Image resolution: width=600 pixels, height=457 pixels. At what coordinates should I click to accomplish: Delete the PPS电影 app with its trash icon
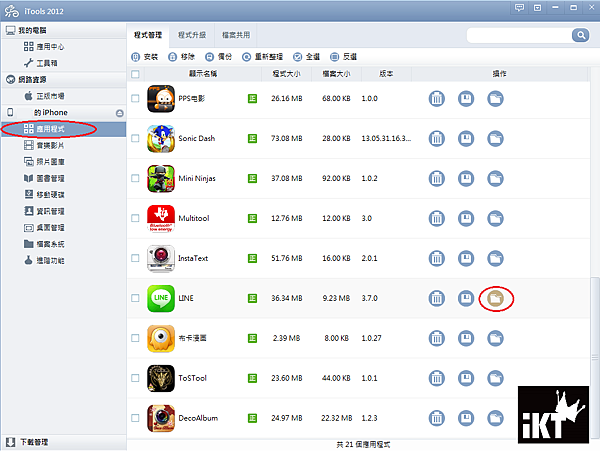[436, 99]
